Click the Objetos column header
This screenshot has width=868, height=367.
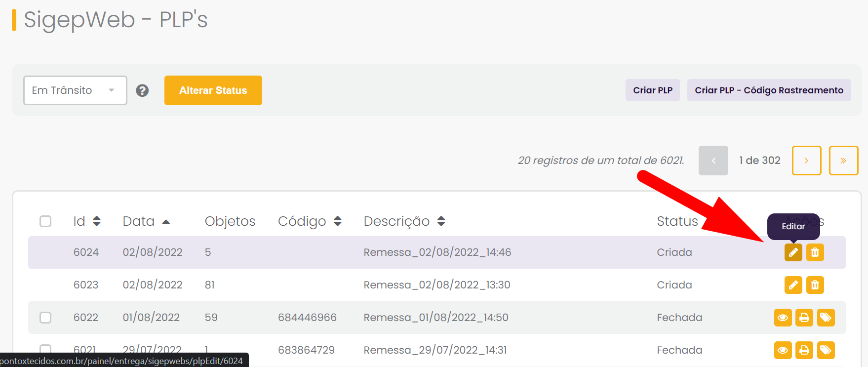tap(230, 221)
